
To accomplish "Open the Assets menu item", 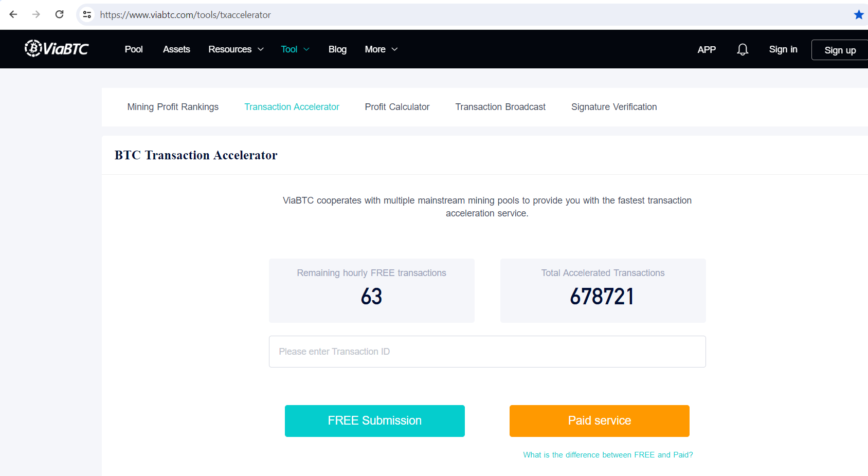I will (x=176, y=49).
